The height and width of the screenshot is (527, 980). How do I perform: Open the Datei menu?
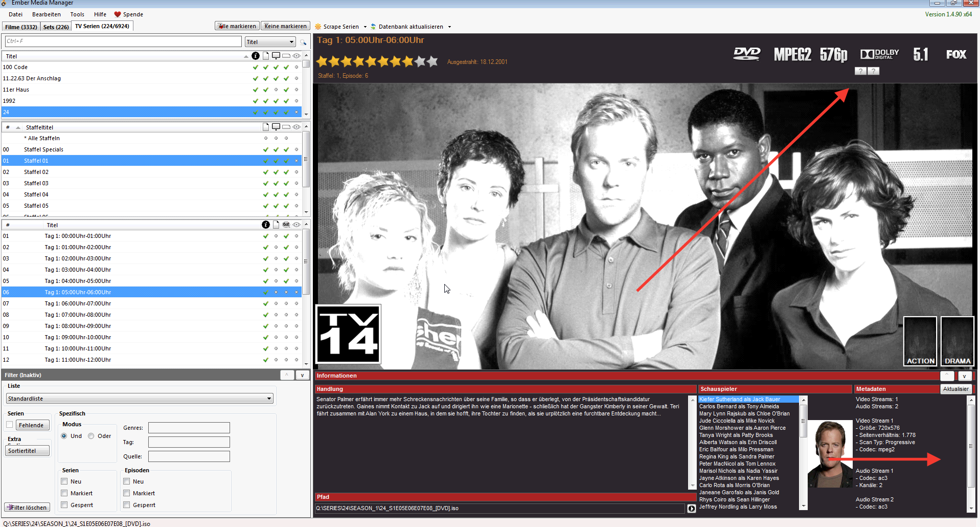pos(16,14)
